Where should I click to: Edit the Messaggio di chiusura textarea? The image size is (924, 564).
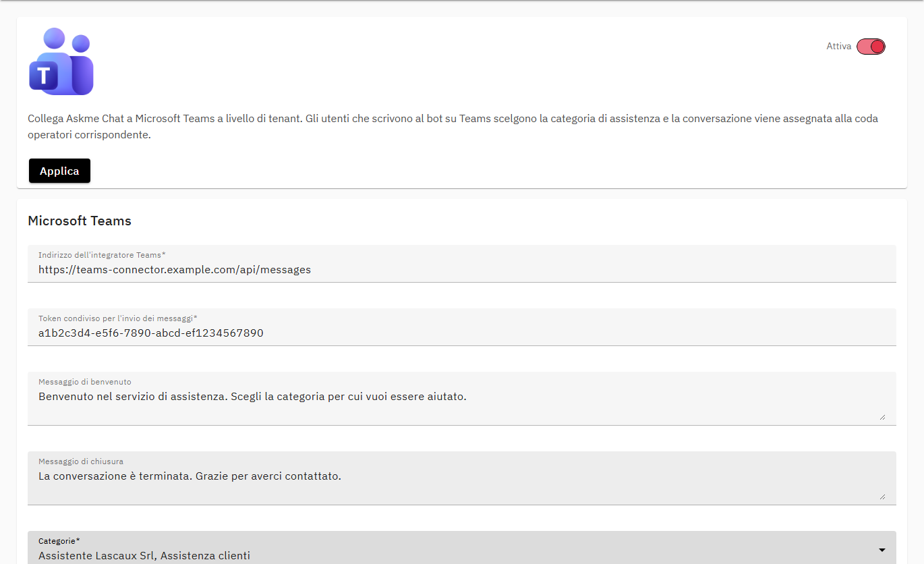[462, 478]
